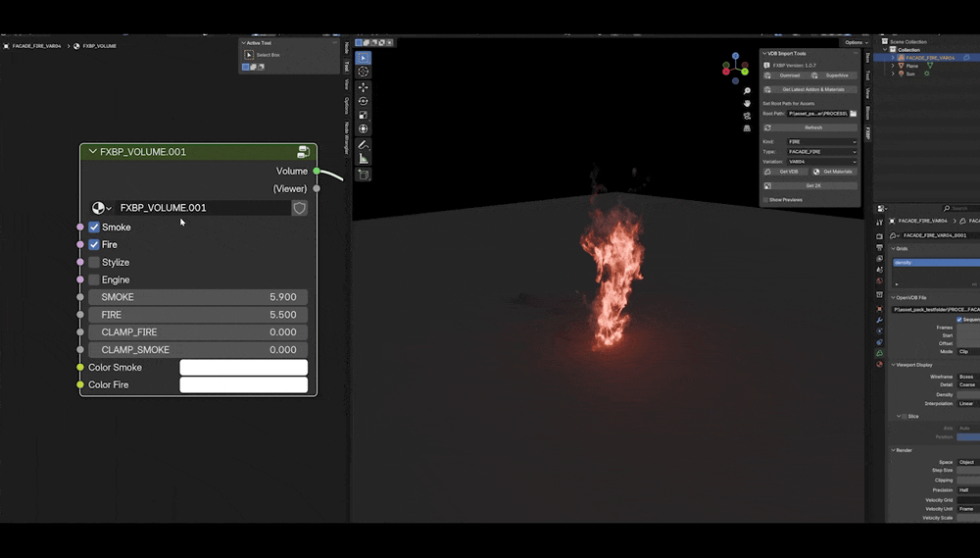The height and width of the screenshot is (558, 980).
Task: Choose the Move tool in viewport
Action: (364, 87)
